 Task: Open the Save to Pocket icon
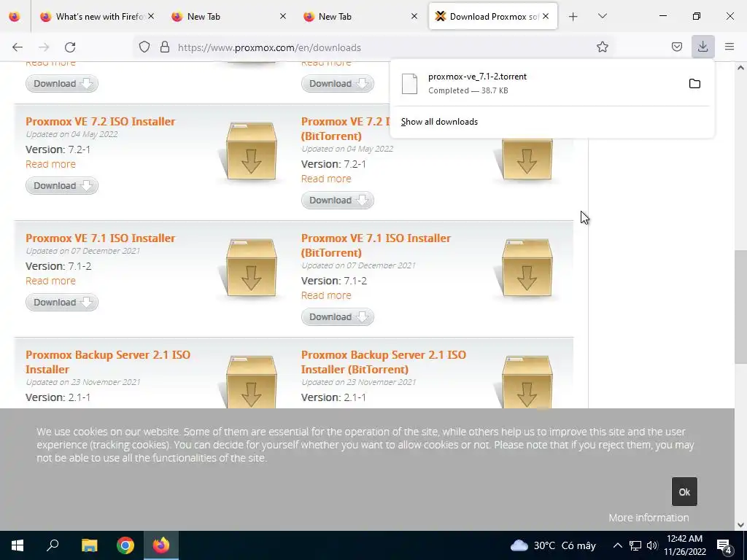(676, 47)
